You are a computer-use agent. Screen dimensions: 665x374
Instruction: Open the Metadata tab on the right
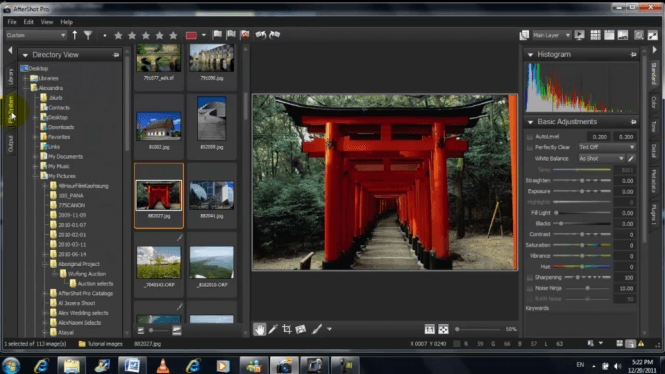click(x=654, y=181)
